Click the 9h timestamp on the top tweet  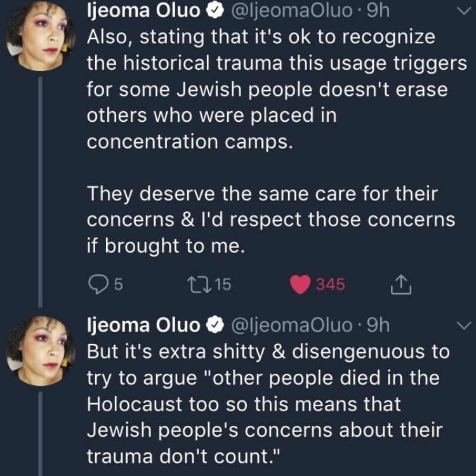point(378,10)
